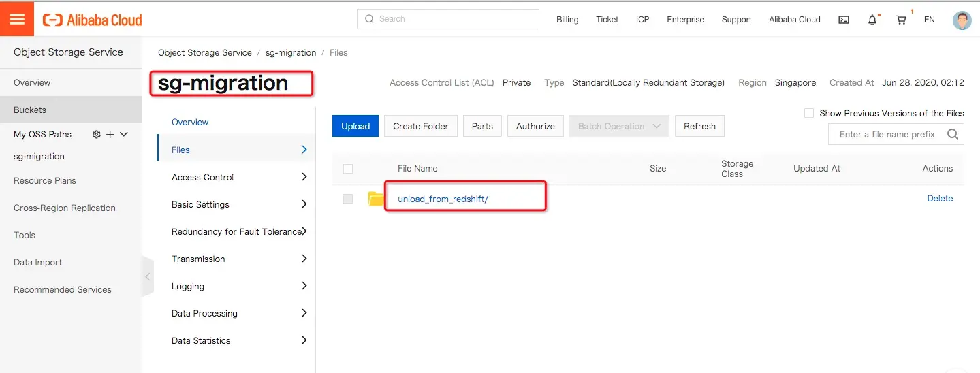980x373 pixels.
Task: Select sg-migration under My OSS Paths
Action: [39, 156]
